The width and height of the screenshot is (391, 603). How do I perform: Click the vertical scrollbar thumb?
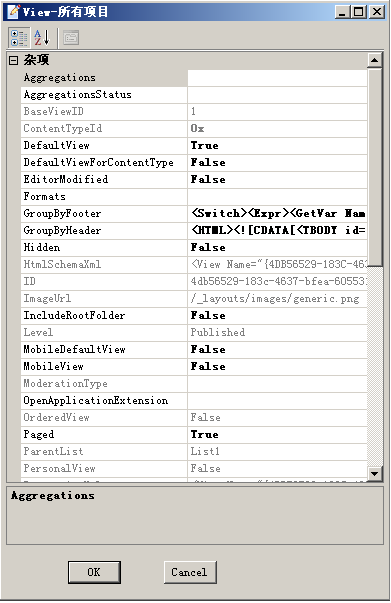[374, 167]
